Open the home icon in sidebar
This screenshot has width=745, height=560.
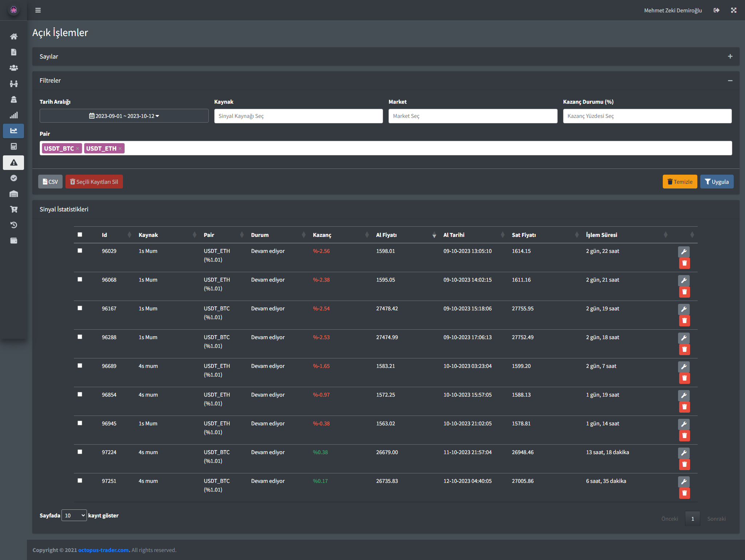tap(13, 36)
